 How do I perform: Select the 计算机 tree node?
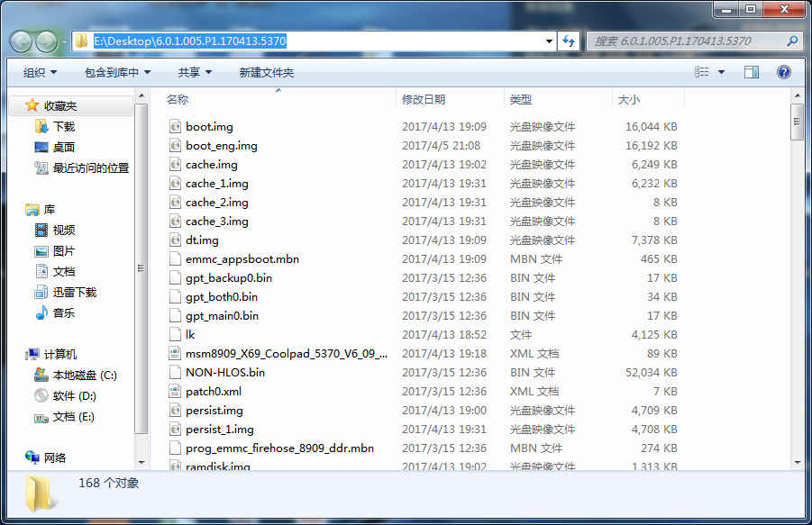[x=60, y=354]
